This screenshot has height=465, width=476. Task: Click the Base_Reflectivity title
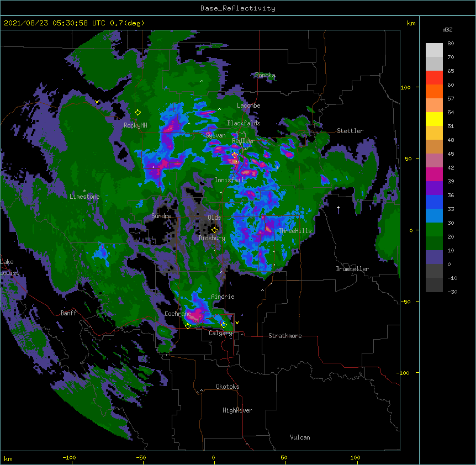238,8
